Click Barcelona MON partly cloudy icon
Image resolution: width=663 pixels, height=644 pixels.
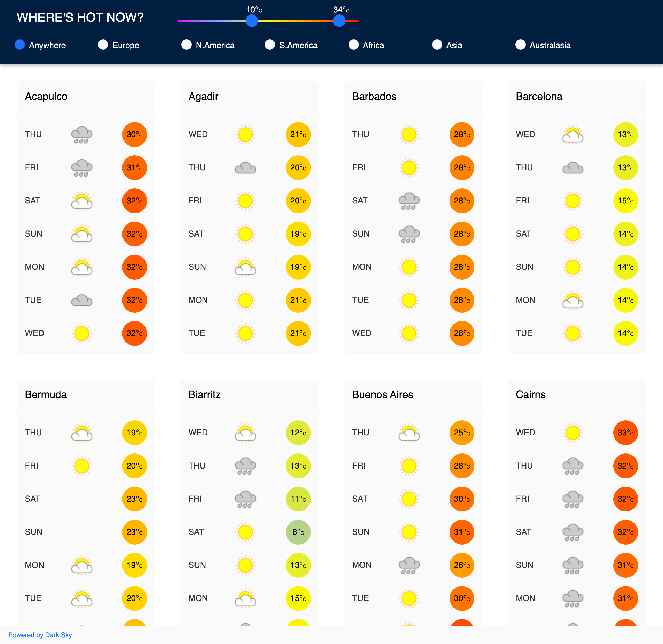coord(573,300)
